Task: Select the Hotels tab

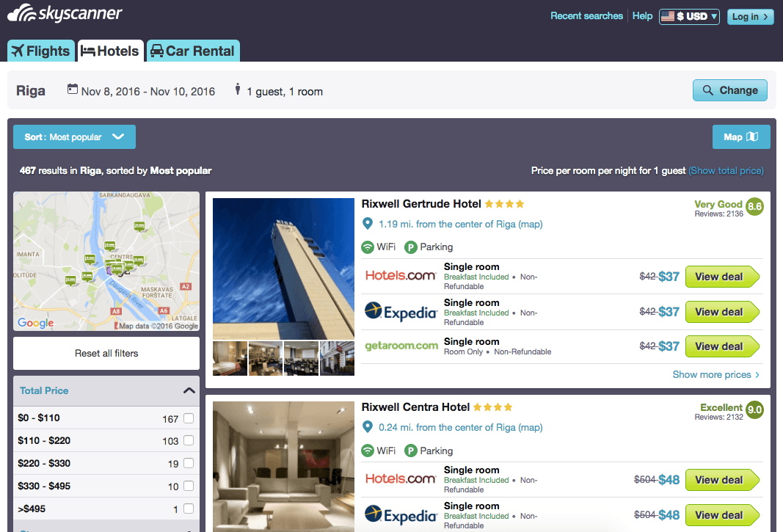Action: pyautogui.click(x=110, y=51)
